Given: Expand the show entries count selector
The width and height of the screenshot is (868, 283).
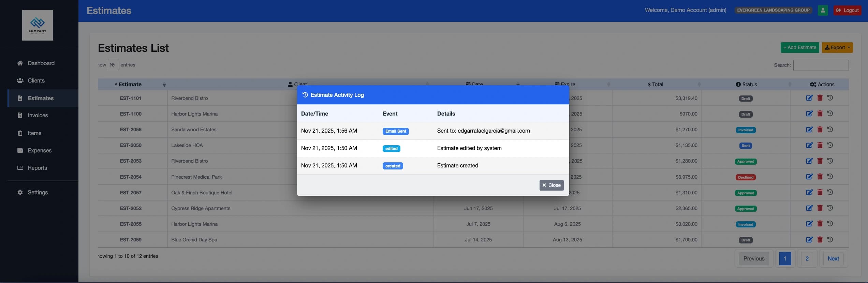Looking at the screenshot, I should (113, 65).
